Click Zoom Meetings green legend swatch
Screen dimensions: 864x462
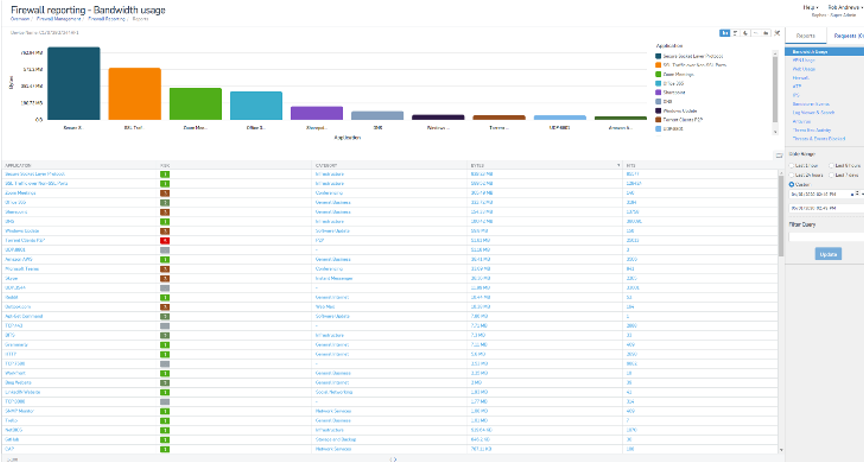click(x=658, y=74)
